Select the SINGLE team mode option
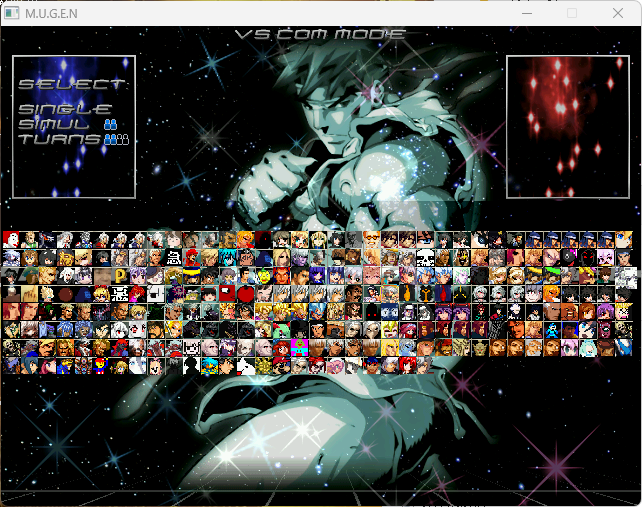This screenshot has width=642, height=507. pyautogui.click(x=65, y=109)
